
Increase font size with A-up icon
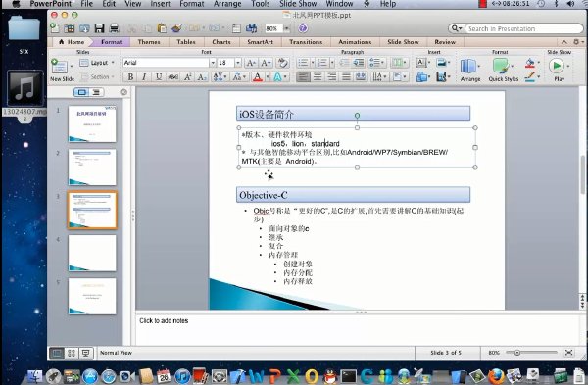click(x=251, y=63)
